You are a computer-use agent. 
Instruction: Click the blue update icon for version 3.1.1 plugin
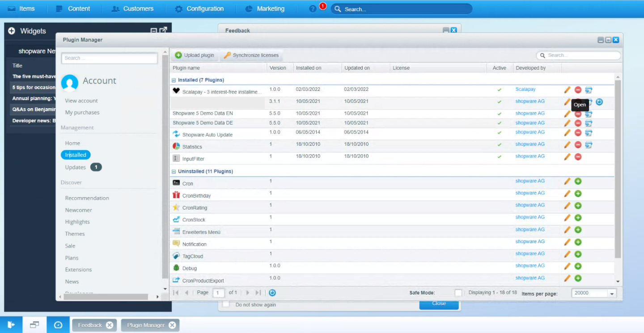pos(599,102)
